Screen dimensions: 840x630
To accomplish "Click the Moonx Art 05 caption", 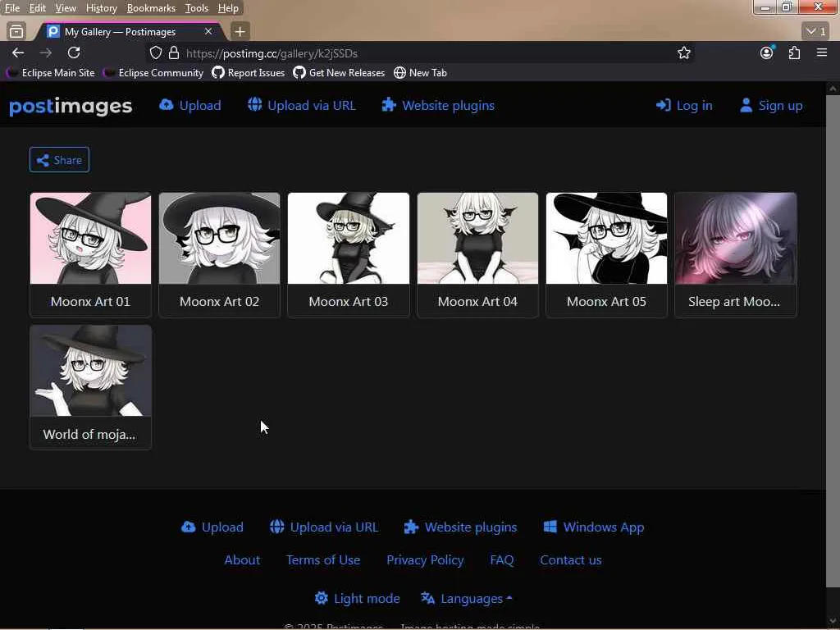I will point(606,302).
